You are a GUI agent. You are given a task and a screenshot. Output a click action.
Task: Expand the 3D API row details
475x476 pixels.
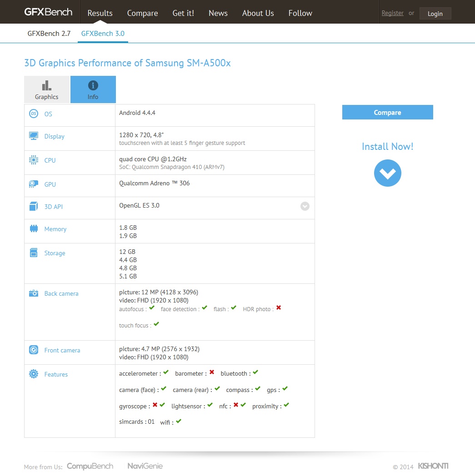tap(305, 206)
